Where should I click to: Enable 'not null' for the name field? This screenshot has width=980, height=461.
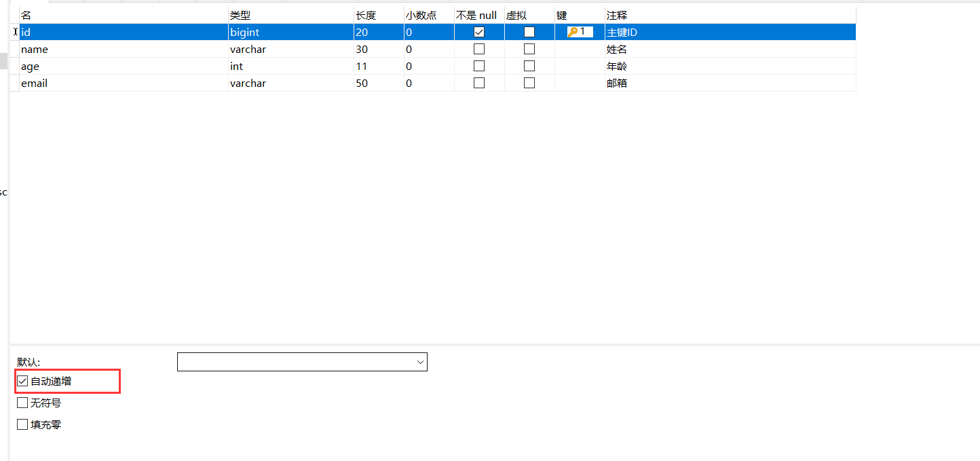pyautogui.click(x=479, y=49)
